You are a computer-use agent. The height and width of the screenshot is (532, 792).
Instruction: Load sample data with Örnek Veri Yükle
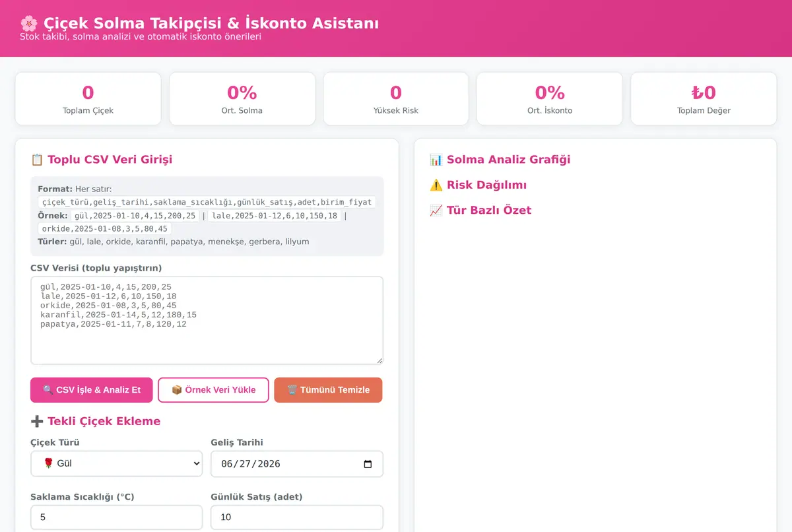click(x=213, y=390)
